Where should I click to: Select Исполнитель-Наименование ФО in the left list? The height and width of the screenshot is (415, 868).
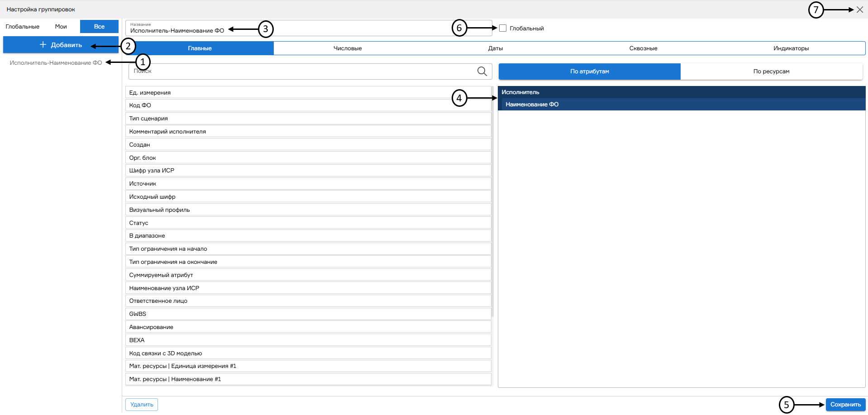point(56,63)
